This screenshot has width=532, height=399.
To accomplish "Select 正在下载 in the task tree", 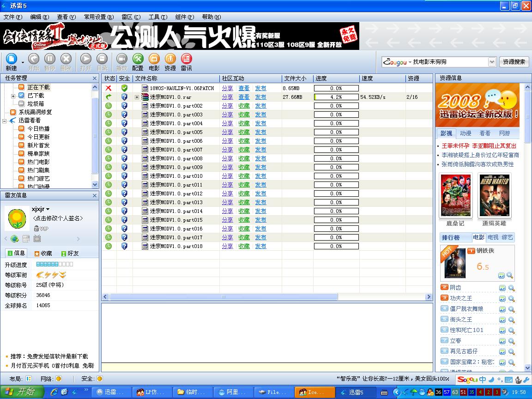I will pyautogui.click(x=38, y=88).
